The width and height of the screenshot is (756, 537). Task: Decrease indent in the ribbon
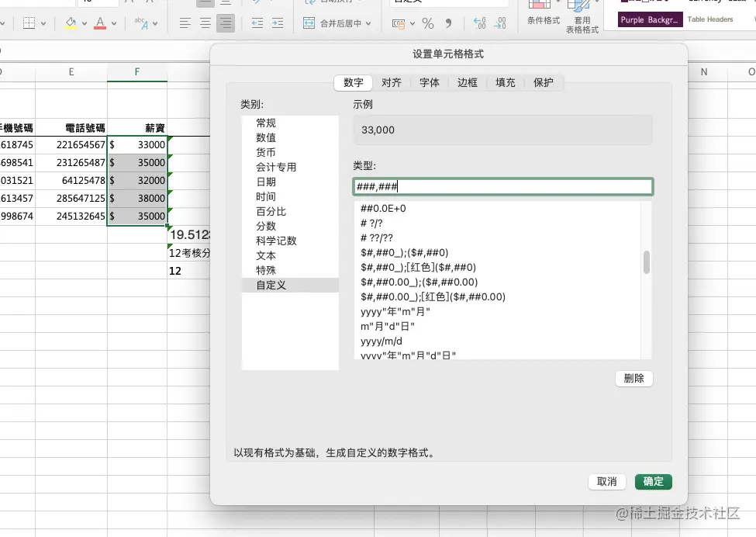pyautogui.click(x=257, y=23)
